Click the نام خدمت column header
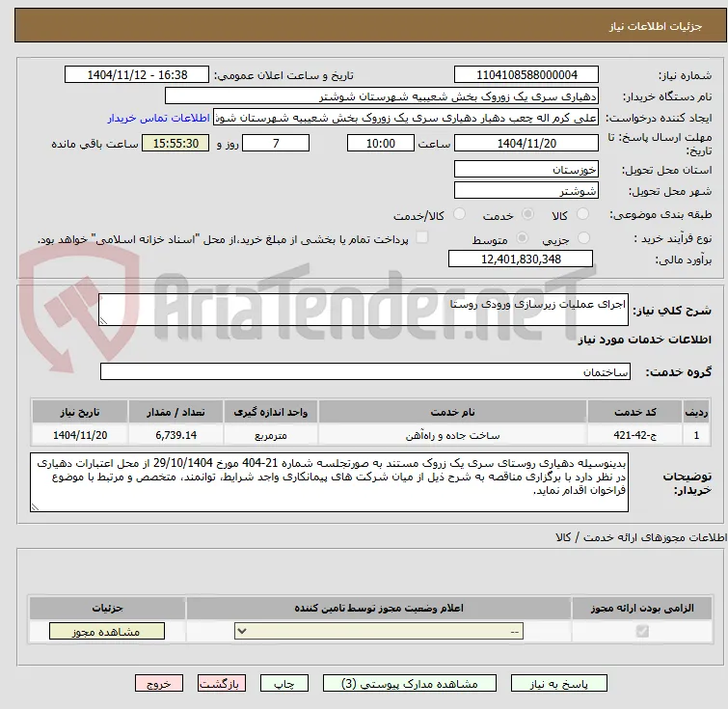Viewport: 728px width, 709px height. point(452,412)
